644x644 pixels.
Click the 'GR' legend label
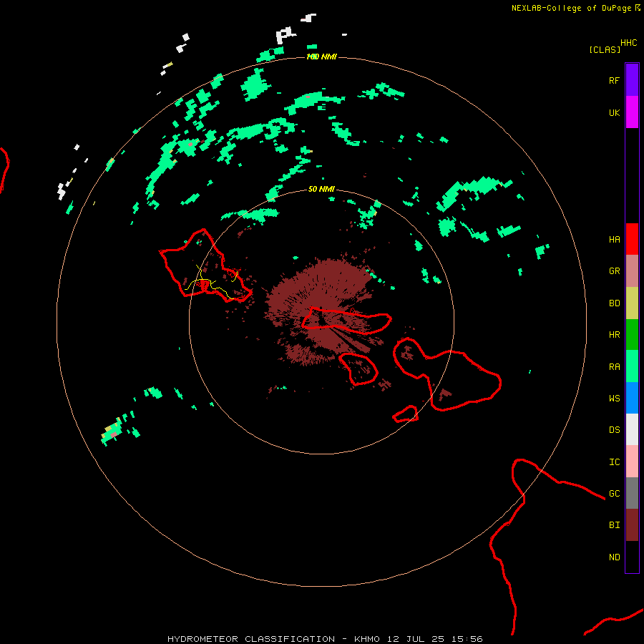point(614,271)
